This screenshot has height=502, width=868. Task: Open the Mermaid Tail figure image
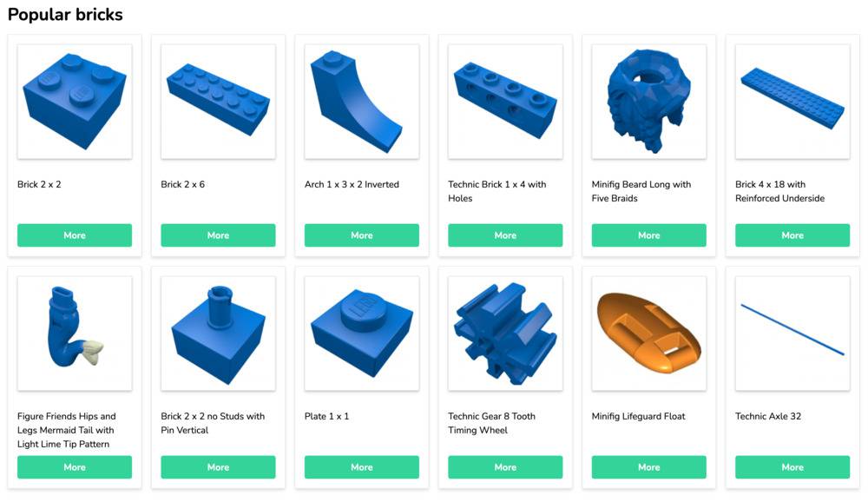tap(75, 334)
